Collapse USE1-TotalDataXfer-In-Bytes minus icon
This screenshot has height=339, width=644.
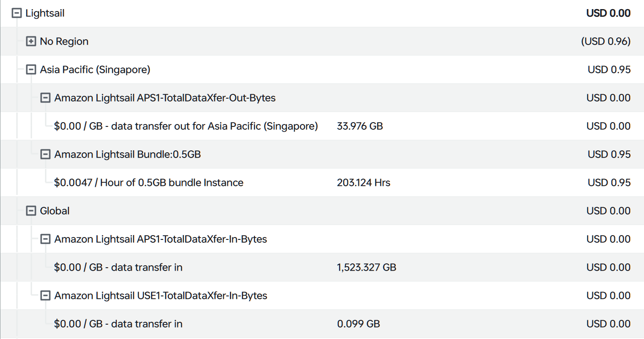(45, 296)
